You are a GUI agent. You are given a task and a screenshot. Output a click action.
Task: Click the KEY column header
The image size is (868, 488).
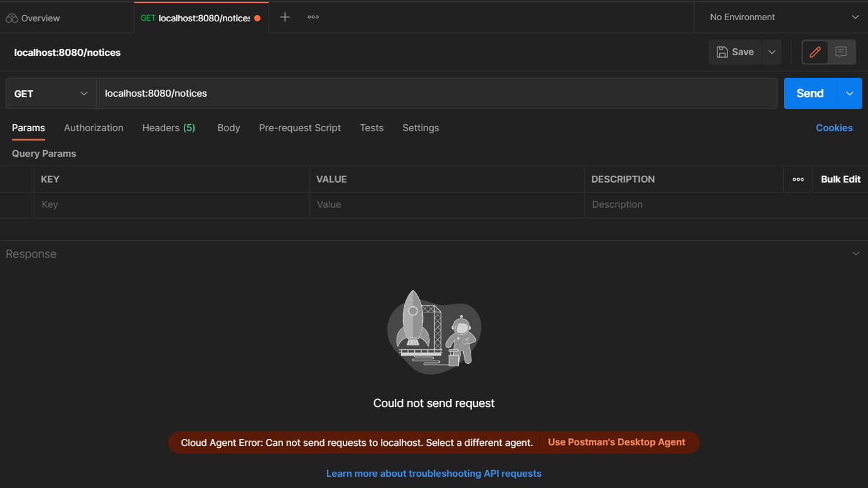50,179
